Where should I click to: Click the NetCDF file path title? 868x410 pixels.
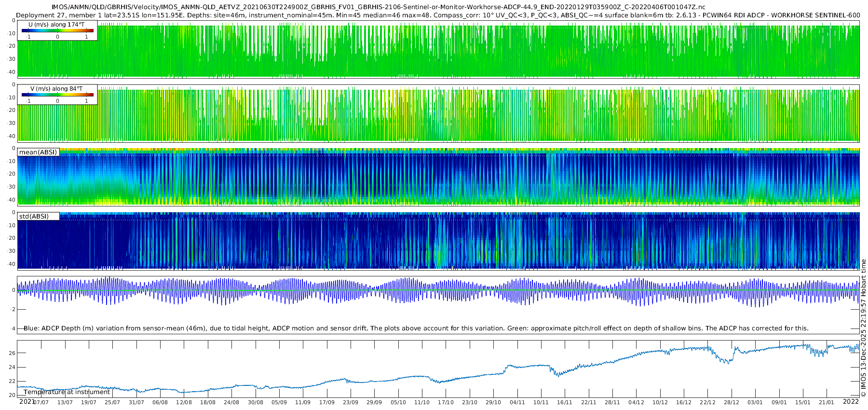click(x=378, y=7)
